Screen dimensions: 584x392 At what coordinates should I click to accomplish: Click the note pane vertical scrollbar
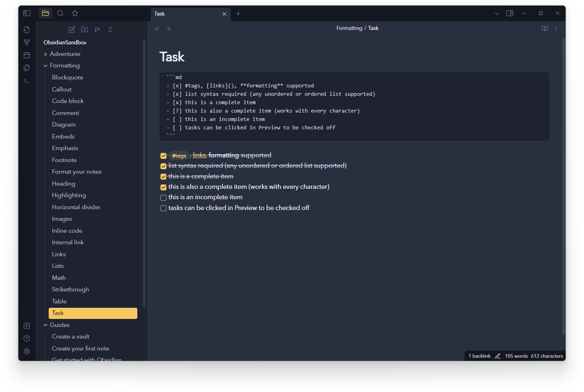(x=564, y=186)
